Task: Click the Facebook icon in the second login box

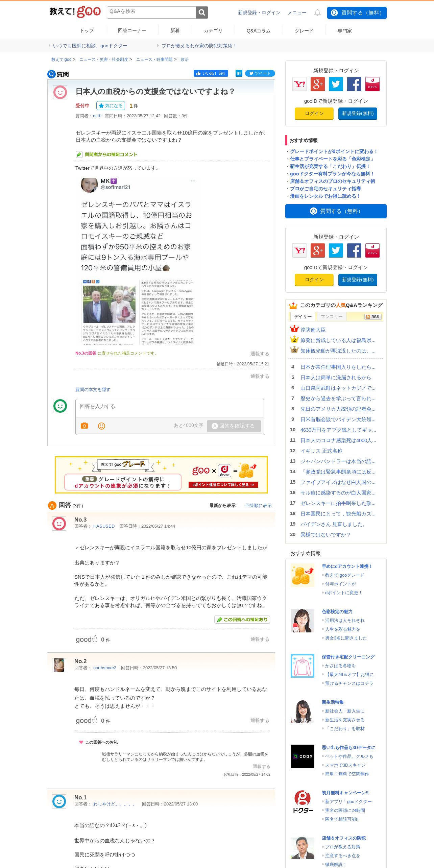Action: 354,250
